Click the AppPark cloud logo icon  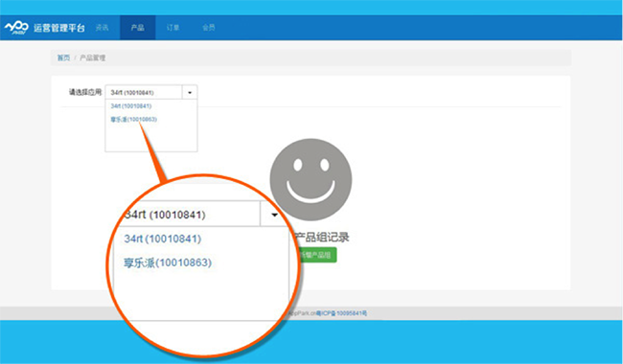(x=16, y=28)
